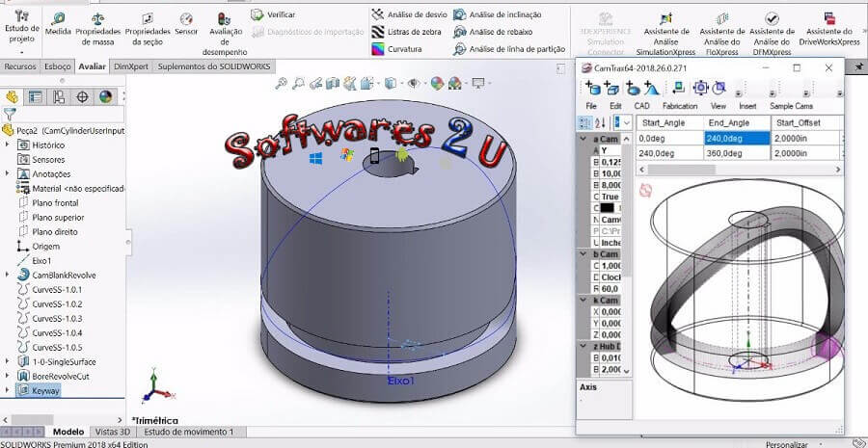Open Suplementos do SOLIDWORKS tab

click(214, 66)
